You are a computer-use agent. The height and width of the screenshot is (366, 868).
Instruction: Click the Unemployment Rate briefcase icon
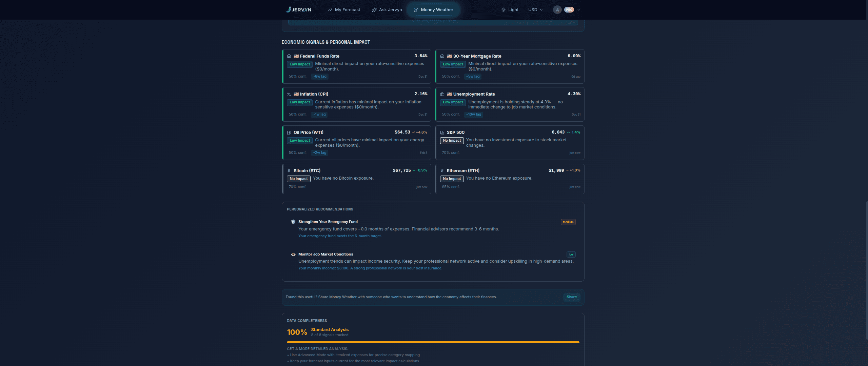point(442,94)
